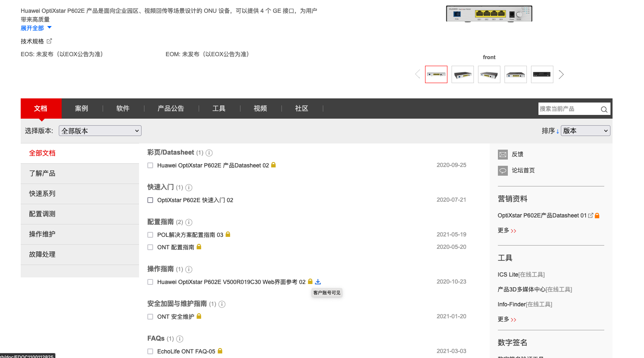The height and width of the screenshot is (358, 644).
Task: Click the speech bubble forum icon
Action: pos(503,171)
